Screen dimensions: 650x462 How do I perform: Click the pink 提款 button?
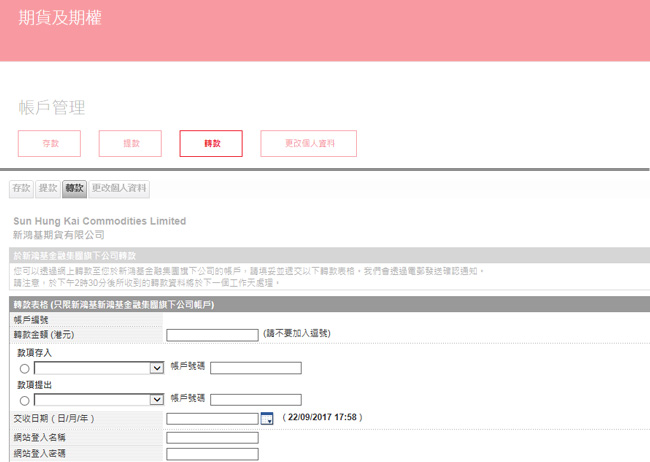pyautogui.click(x=130, y=143)
